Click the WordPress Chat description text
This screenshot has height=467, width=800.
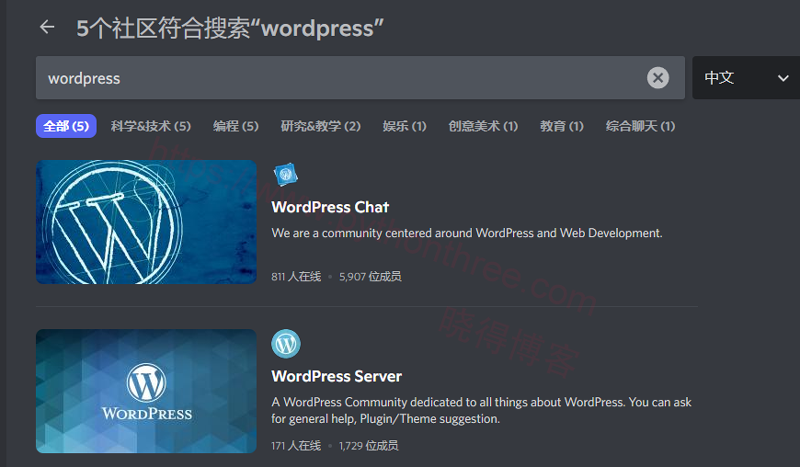click(x=467, y=233)
